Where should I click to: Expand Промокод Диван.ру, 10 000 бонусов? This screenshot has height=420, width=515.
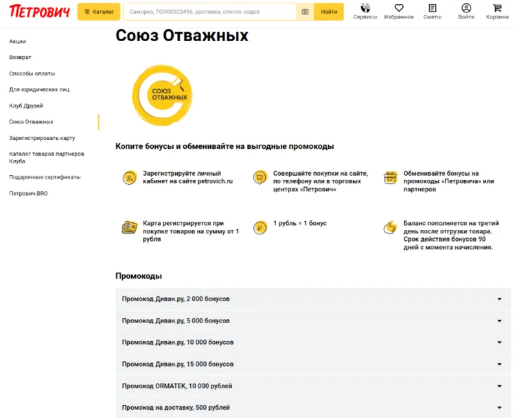[313, 342]
